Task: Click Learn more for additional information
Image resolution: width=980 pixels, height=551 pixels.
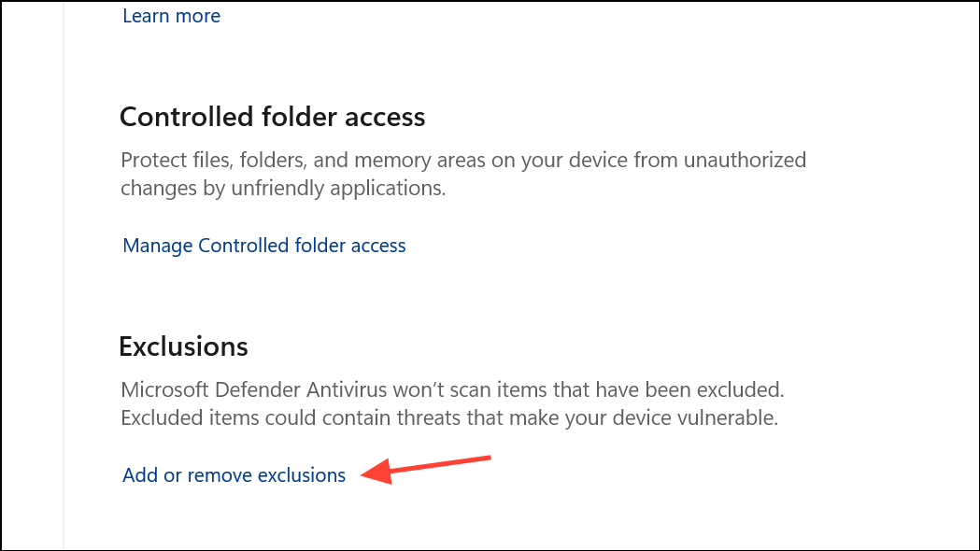Action: [171, 16]
